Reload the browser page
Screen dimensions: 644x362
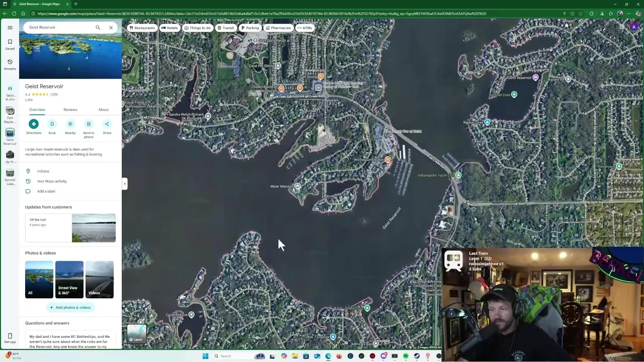pos(15,14)
